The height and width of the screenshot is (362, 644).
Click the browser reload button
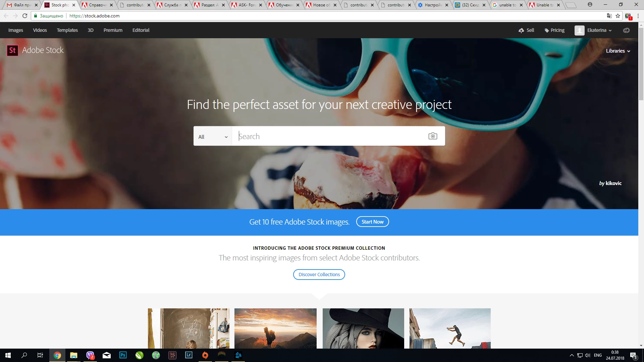click(x=25, y=16)
